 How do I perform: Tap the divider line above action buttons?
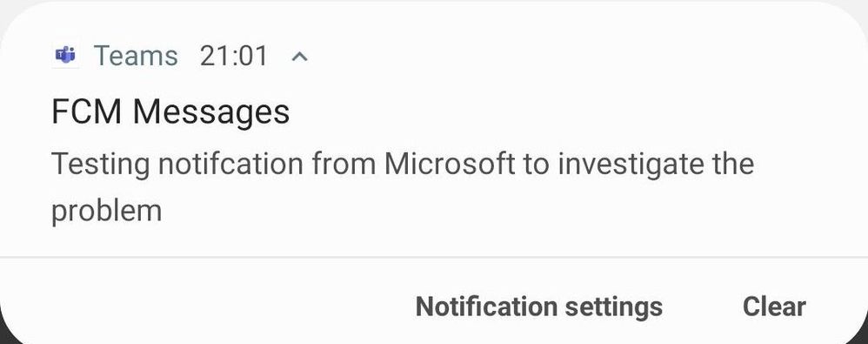[434, 257]
